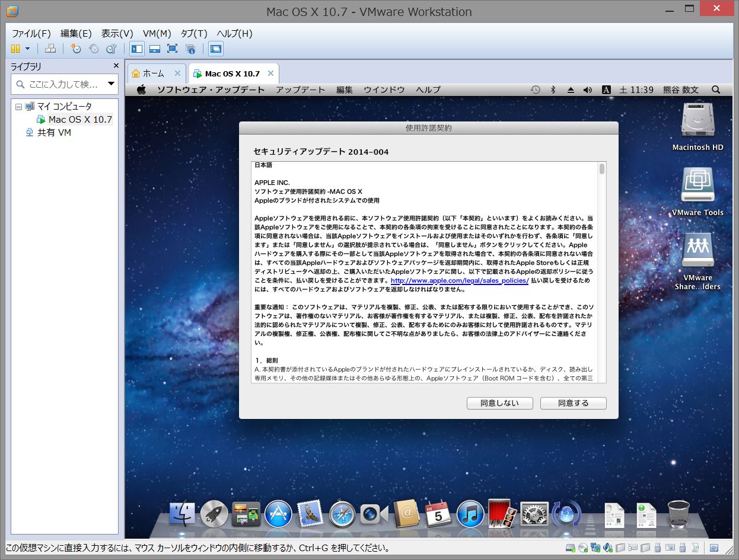Open FaceTime from the Dock

374,514
